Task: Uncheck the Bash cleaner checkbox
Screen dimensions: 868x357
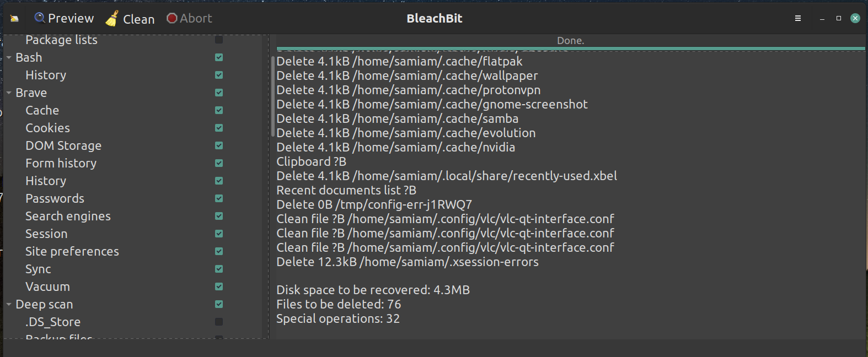Action: [x=218, y=57]
